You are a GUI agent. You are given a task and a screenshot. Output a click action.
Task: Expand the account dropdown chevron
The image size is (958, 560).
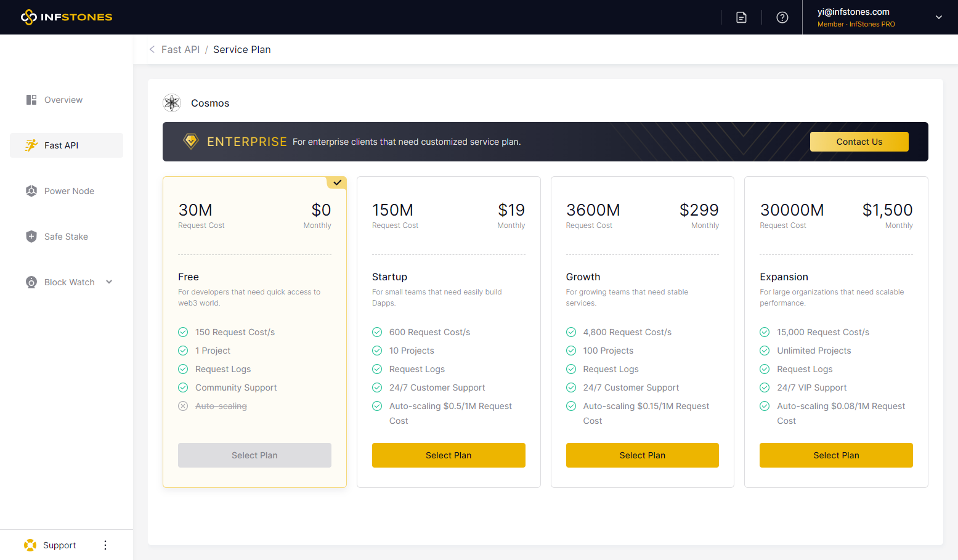coord(938,17)
